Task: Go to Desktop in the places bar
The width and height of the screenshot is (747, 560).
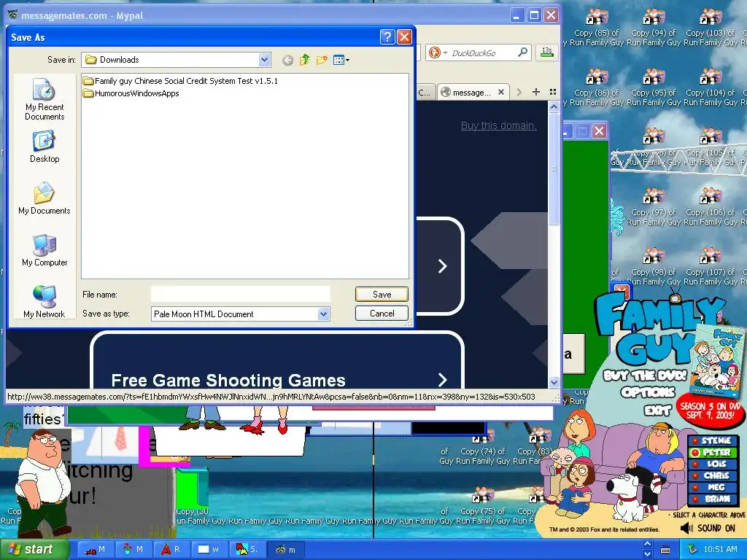Action: (x=44, y=147)
